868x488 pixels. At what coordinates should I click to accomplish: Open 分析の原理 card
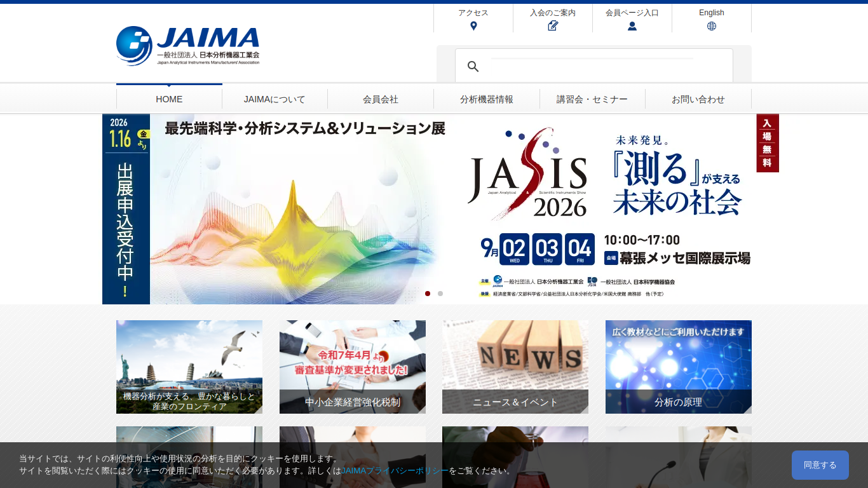[x=679, y=367]
